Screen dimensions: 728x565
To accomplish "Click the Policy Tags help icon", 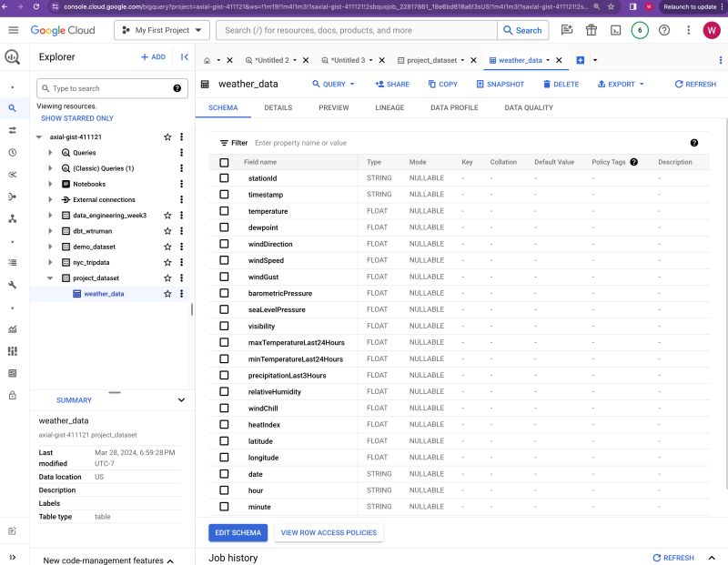I will 633,162.
